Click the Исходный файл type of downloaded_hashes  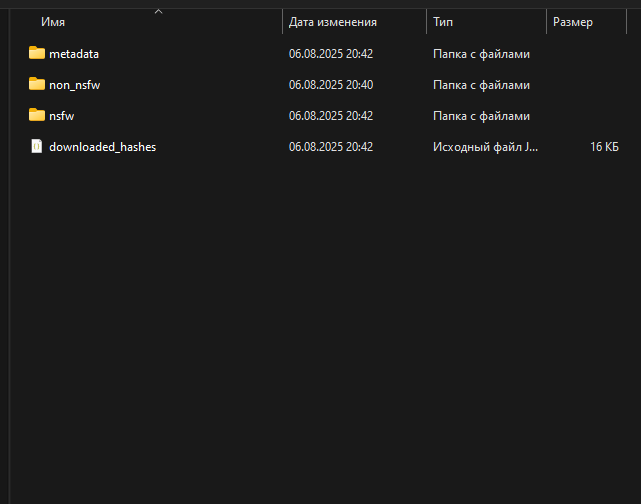pyautogui.click(x=485, y=147)
